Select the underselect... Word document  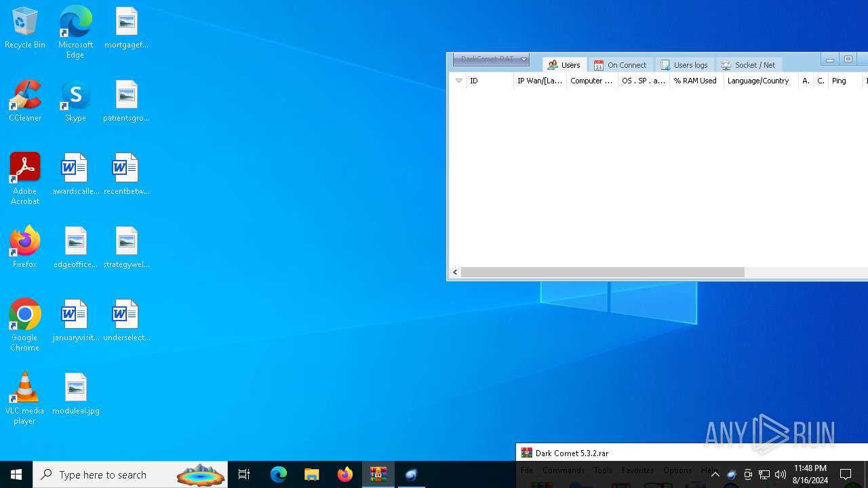[126, 321]
